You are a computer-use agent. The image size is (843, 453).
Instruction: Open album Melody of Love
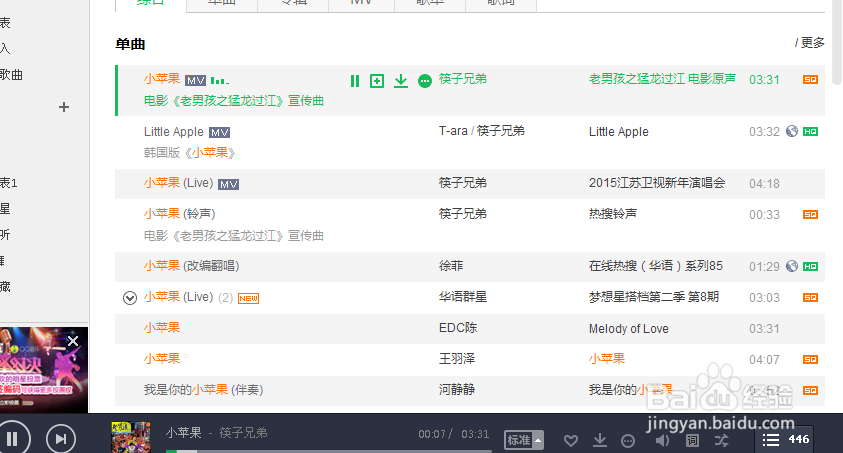[628, 329]
